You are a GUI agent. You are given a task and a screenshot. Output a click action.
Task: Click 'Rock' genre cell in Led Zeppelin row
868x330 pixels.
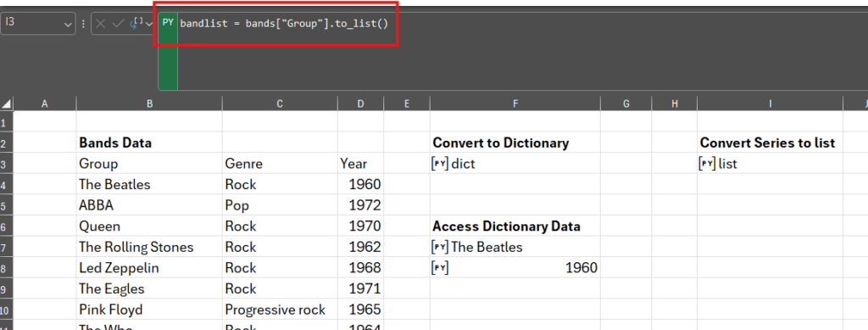[280, 268]
